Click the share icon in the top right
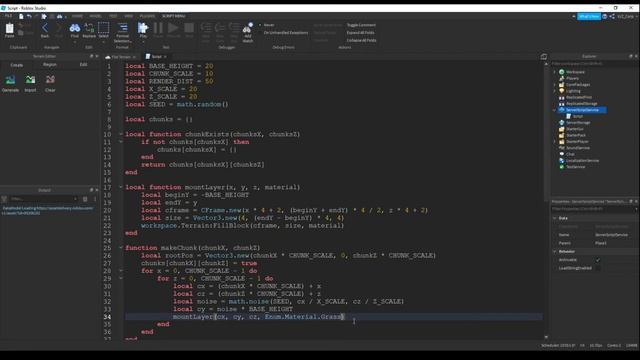The height and width of the screenshot is (360, 640). coord(612,16)
